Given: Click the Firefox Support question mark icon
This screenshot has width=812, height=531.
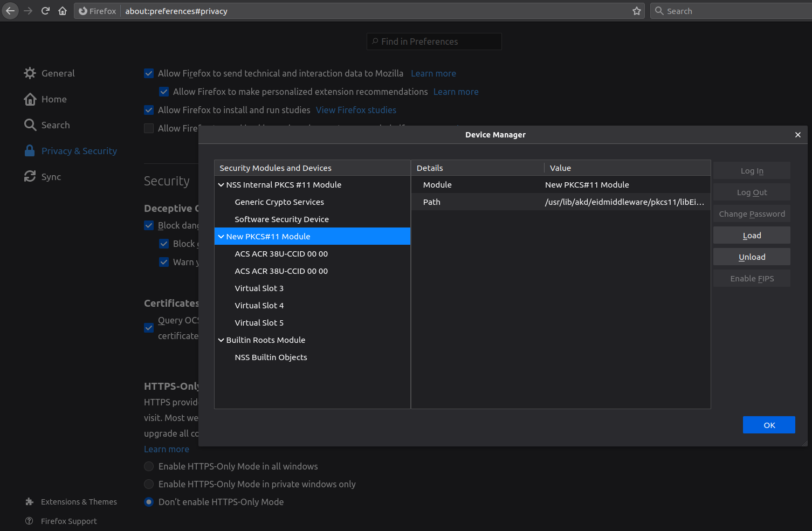Looking at the screenshot, I should [30, 521].
